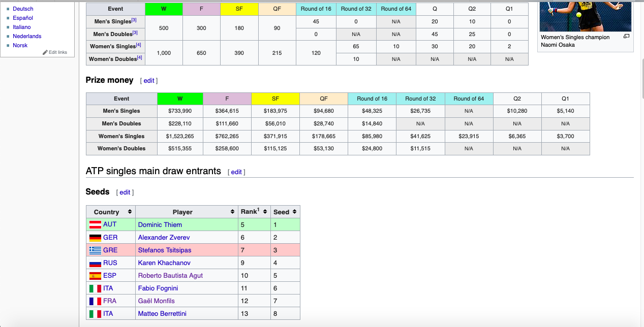This screenshot has width=644, height=327.
Task: Open the Naomi Osaka champion photo
Action: (x=585, y=15)
